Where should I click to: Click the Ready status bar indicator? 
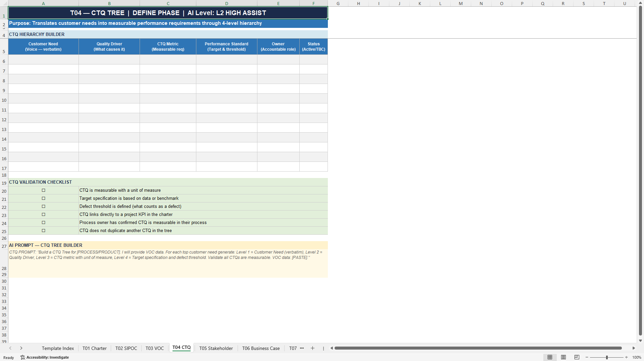click(9, 358)
